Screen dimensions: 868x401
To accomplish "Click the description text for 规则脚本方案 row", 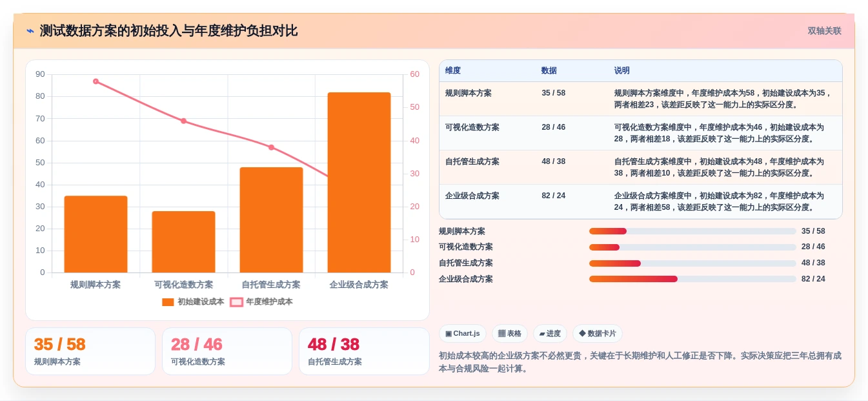I will pos(723,99).
